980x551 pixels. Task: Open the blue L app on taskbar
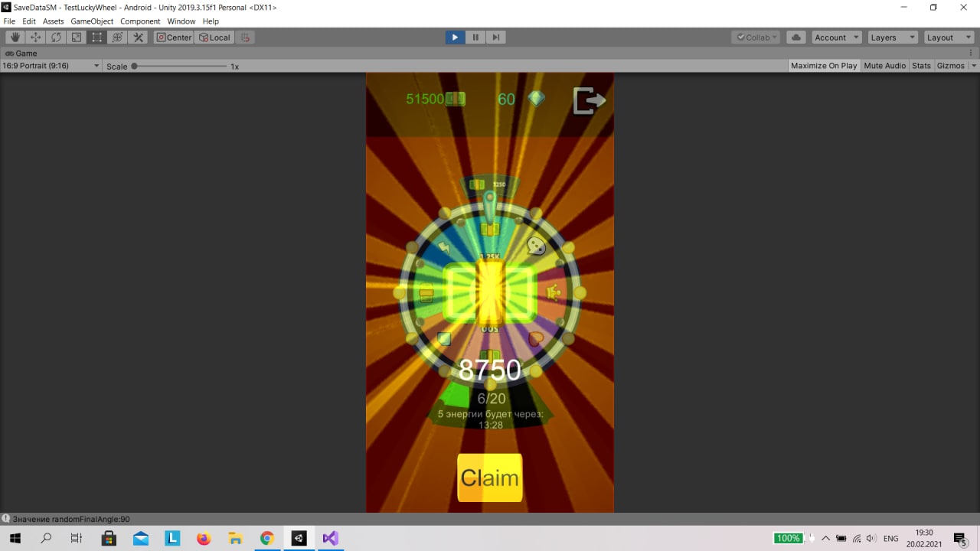pyautogui.click(x=172, y=538)
